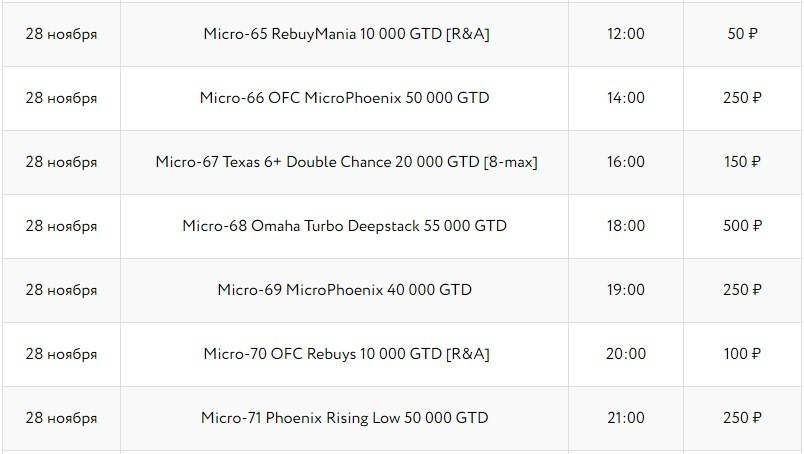Click the 16:00 time cell
Screen dimensions: 804x454
[x=626, y=162]
